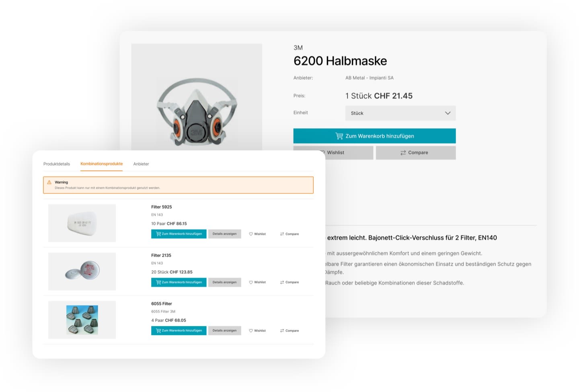The image size is (579, 392).
Task: Add 6055 Filter to the cart
Action: pyautogui.click(x=179, y=330)
